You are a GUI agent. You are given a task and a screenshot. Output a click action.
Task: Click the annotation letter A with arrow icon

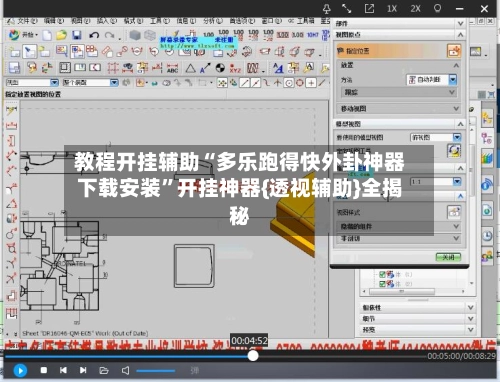205,68
